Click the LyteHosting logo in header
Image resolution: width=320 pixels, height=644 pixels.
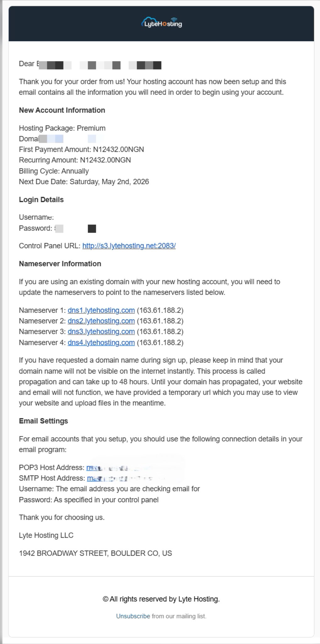(x=162, y=23)
